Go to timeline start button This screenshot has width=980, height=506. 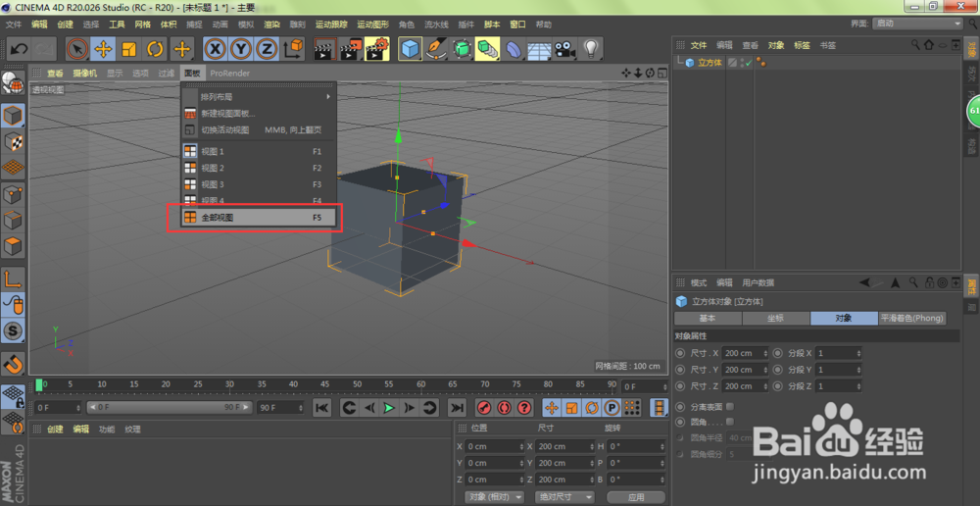point(321,408)
